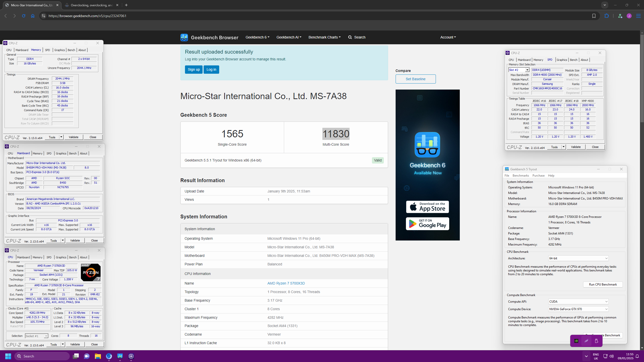Screen dimensions: 644x362
Task: Open the File menu in Geekbench 5 Tryout
Action: point(507,176)
